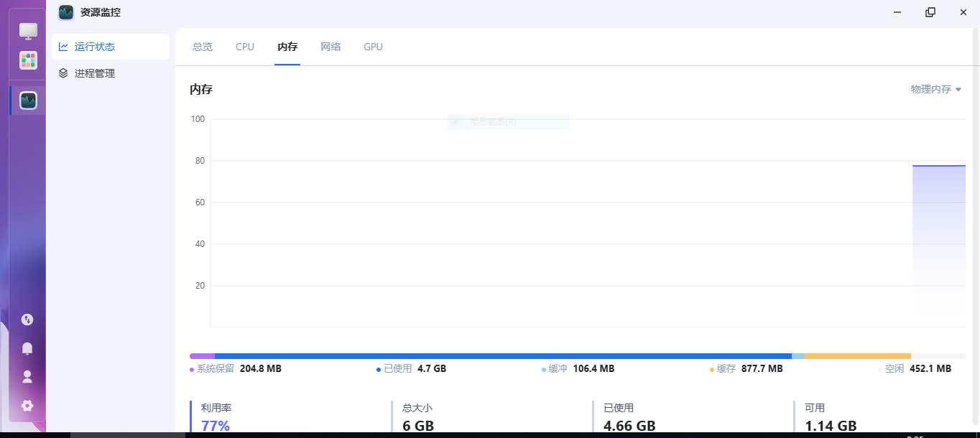Open the desktop monitor icon in dock
980x438 pixels.
pyautogui.click(x=28, y=31)
